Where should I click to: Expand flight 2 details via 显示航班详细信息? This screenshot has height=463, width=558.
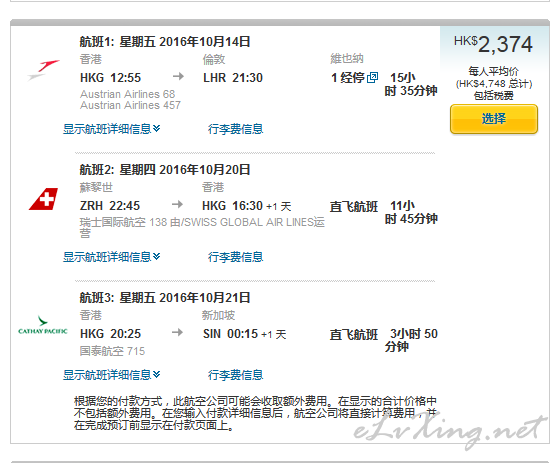pyautogui.click(x=112, y=257)
